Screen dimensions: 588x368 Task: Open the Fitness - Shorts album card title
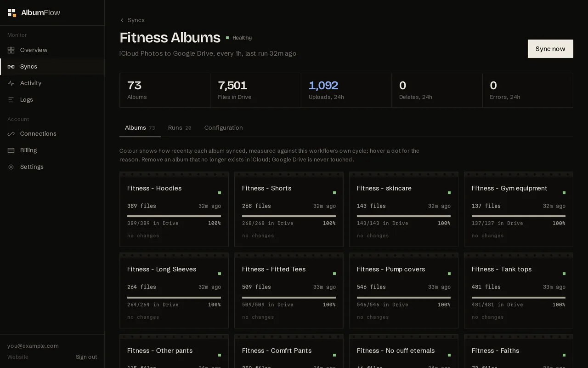[x=267, y=188]
